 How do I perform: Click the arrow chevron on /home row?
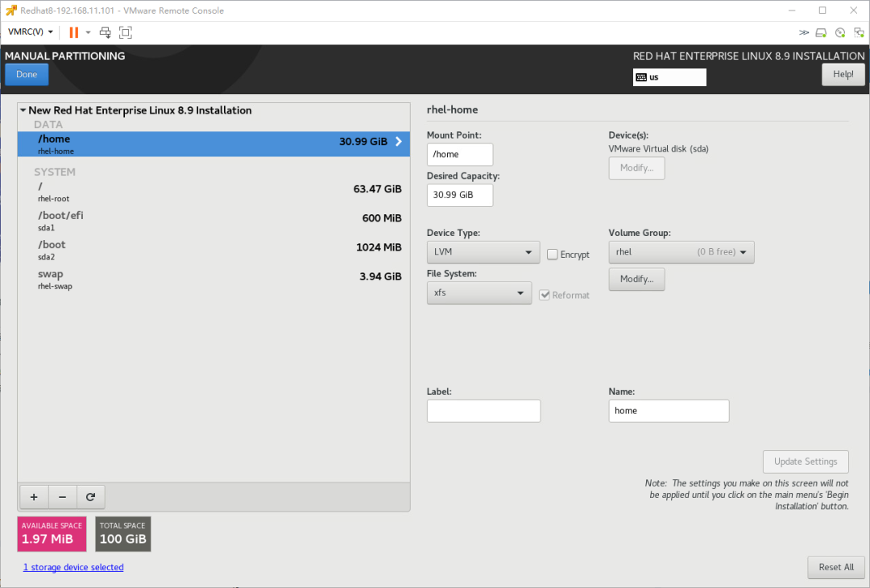click(x=399, y=142)
